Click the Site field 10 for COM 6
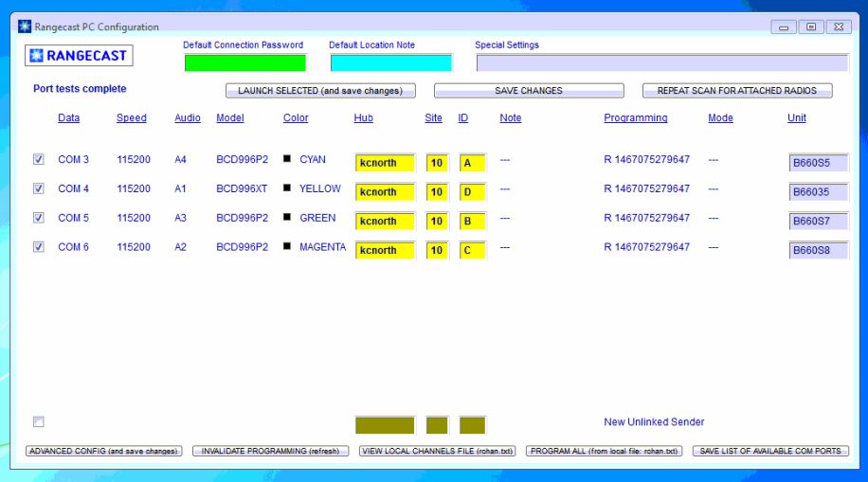868x482 pixels. pos(437,250)
